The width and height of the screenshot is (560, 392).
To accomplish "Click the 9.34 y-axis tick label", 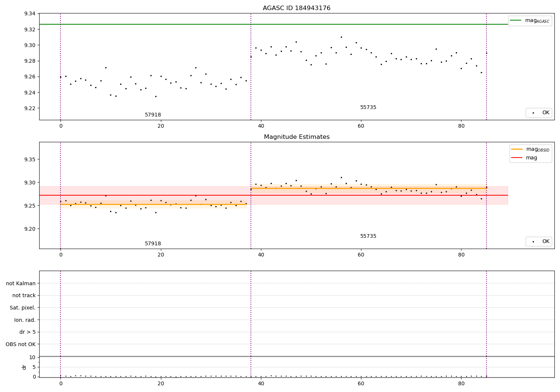I will pyautogui.click(x=30, y=14).
